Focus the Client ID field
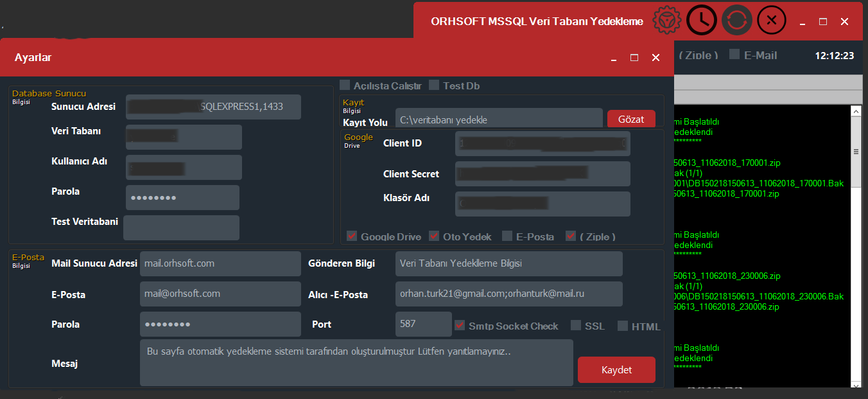Viewport: 868px width, 399px height. [542, 143]
